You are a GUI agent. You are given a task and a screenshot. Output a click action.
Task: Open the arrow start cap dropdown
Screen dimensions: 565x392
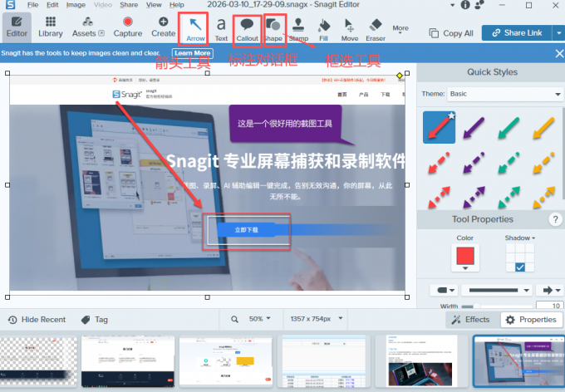(x=445, y=290)
